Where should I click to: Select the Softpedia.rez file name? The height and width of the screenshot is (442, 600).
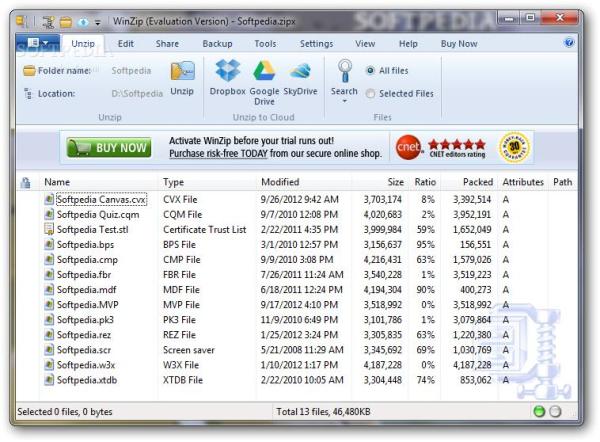(84, 335)
